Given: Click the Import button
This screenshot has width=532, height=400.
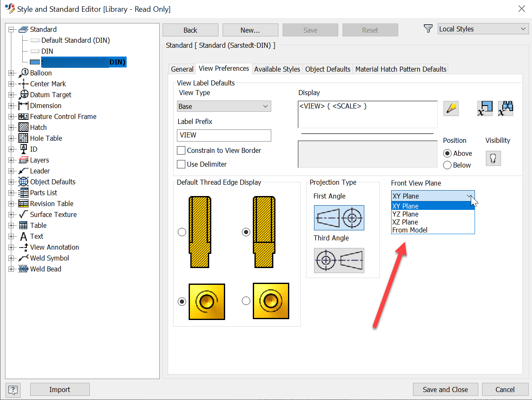Looking at the screenshot, I should point(60,389).
